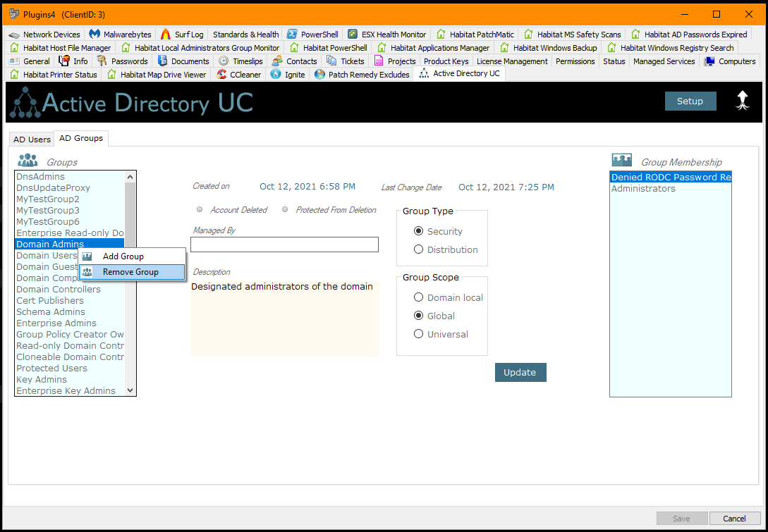Screen dimensions: 768x532
Task: Choose Remove Group from context menu
Action: tap(130, 272)
